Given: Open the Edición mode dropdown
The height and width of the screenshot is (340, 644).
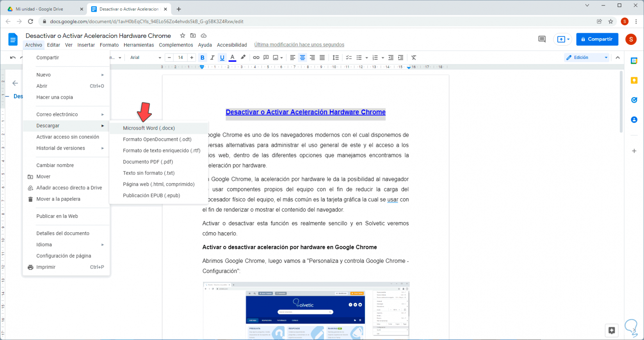Looking at the screenshot, I should click(x=587, y=58).
